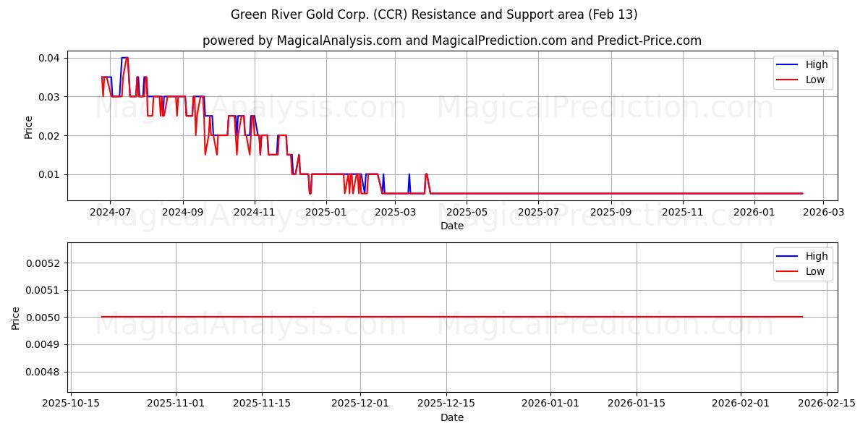The height and width of the screenshot is (434, 868).
Task: Click the 2025-11-15 date tick label
Action: [x=263, y=404]
